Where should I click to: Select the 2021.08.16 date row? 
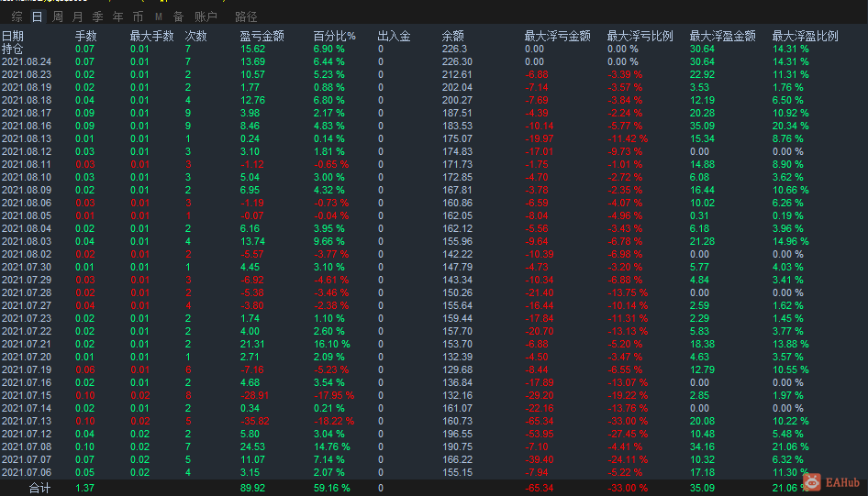coord(434,126)
